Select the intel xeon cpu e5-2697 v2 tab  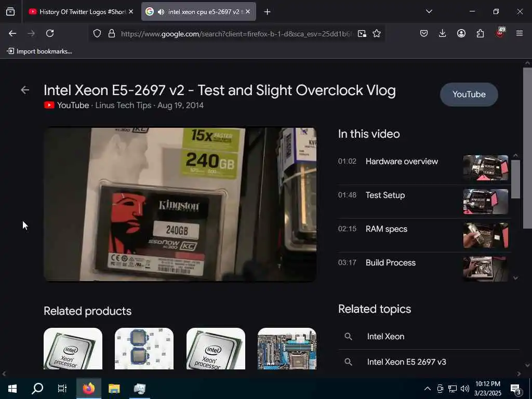point(198,11)
